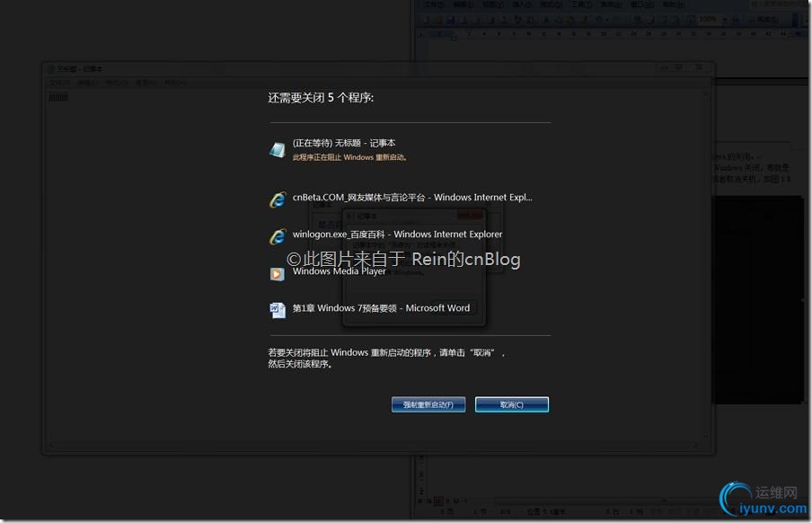Select the "winlogon.exe_百度百科" entry text
Image resolution: width=812 pixels, height=523 pixels.
[x=397, y=235]
